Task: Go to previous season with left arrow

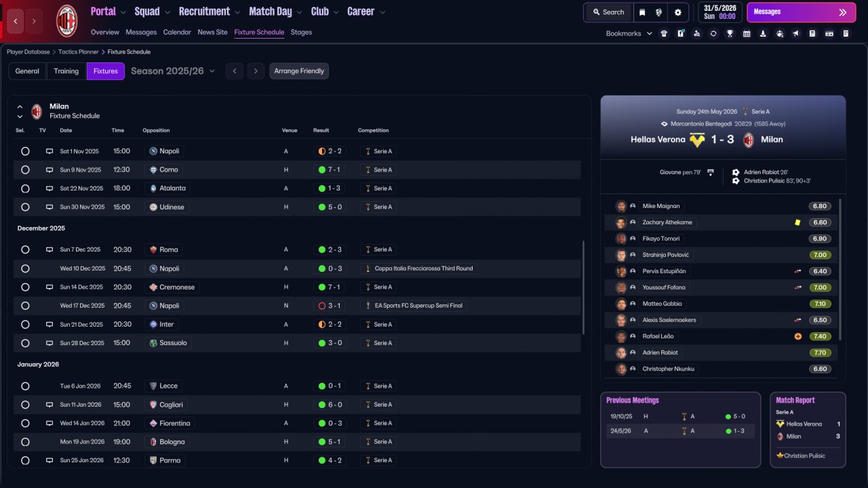Action: [x=234, y=71]
